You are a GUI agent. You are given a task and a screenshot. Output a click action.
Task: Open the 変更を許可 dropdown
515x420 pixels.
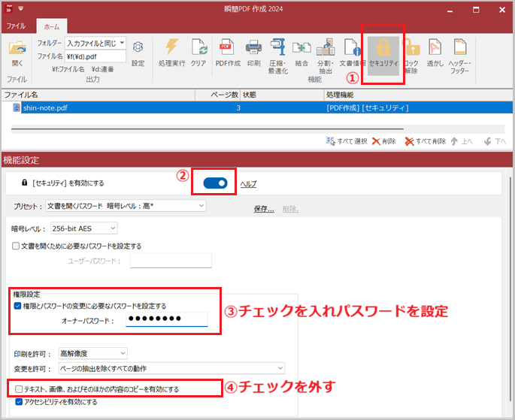click(171, 368)
